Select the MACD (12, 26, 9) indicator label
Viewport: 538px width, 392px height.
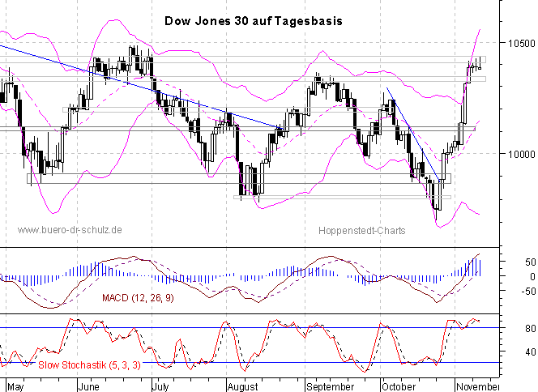coord(136,299)
